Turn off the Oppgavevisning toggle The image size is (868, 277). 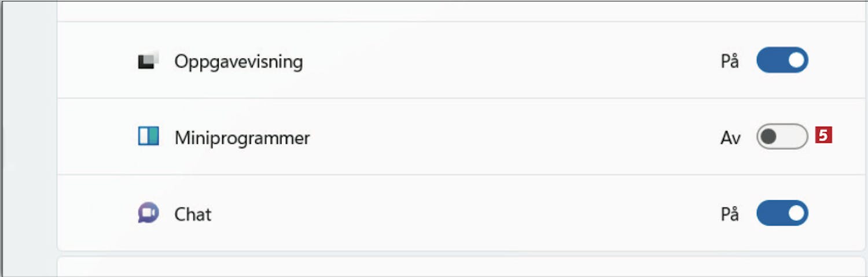point(782,60)
